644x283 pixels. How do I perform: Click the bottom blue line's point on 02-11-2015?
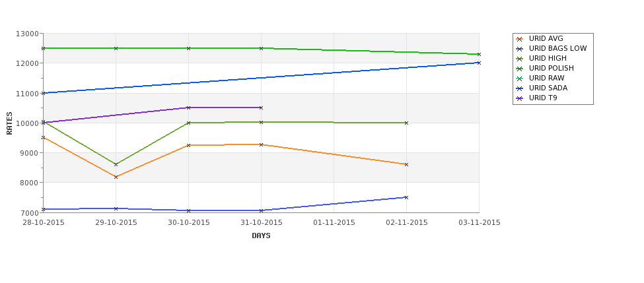point(406,197)
